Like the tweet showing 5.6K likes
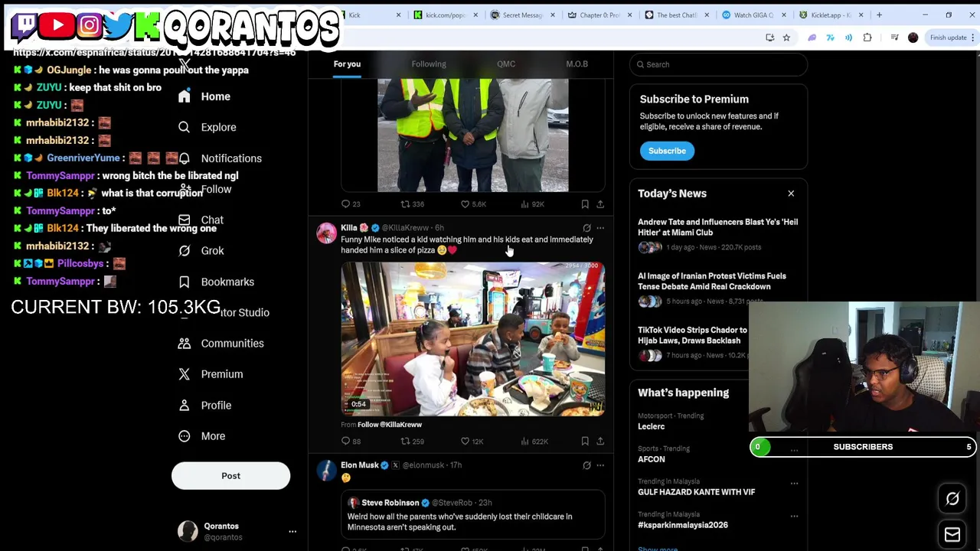 (x=473, y=204)
